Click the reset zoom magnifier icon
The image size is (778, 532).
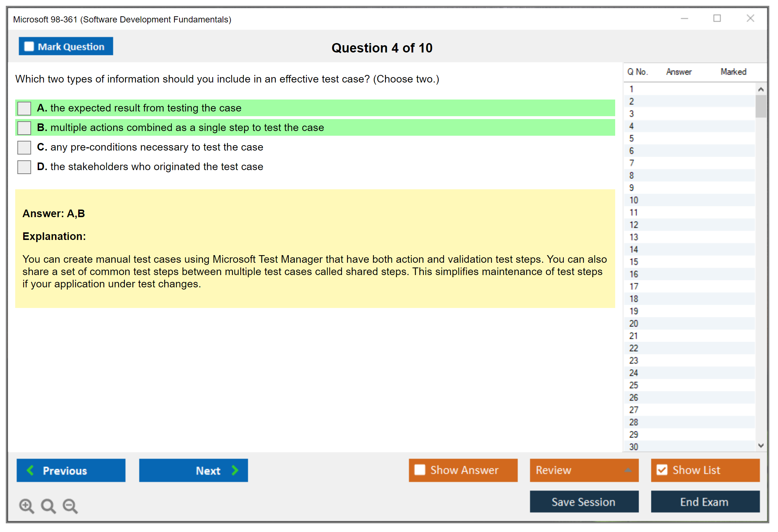[48, 505]
